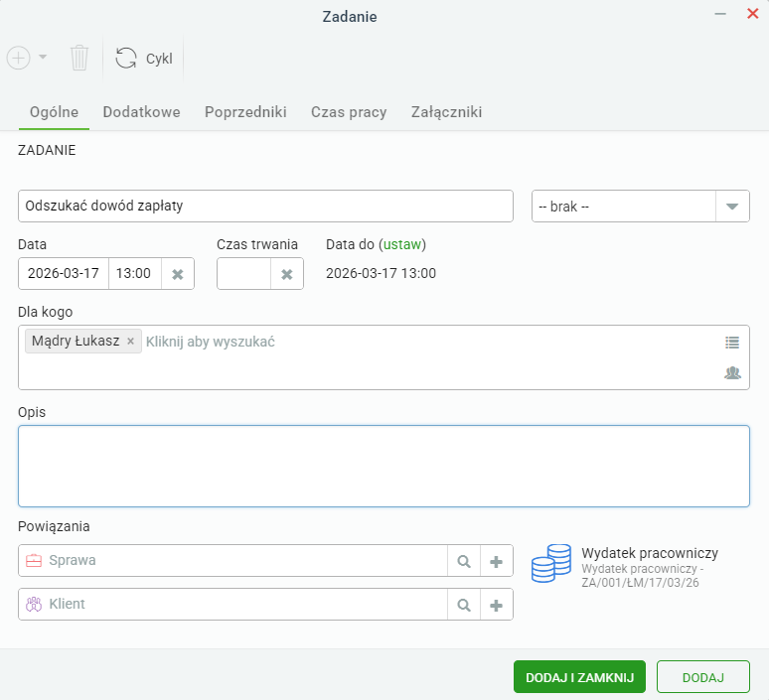Image resolution: width=769 pixels, height=700 pixels.
Task: Switch to the Ogólne tab
Action: tap(54, 112)
